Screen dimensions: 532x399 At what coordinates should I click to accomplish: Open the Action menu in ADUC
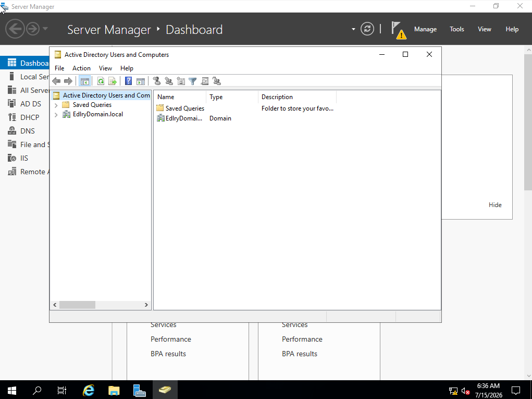(81, 68)
